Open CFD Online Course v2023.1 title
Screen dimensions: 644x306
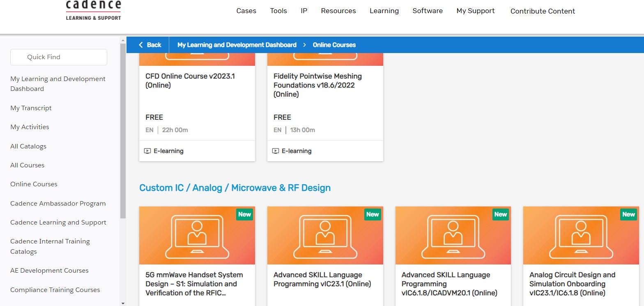tap(190, 81)
